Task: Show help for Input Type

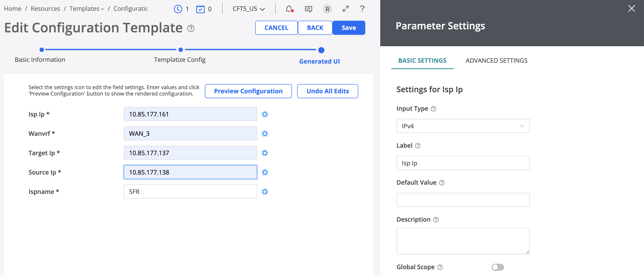Action: [433, 109]
